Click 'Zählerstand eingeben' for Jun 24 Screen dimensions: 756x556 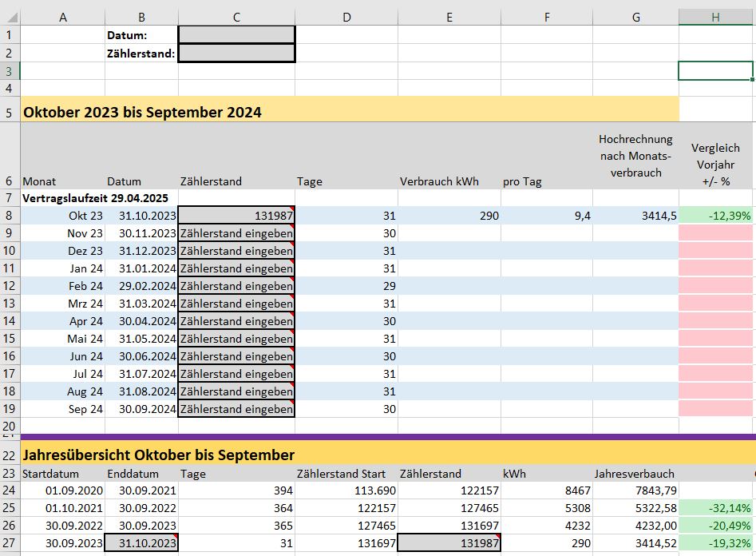(x=237, y=356)
